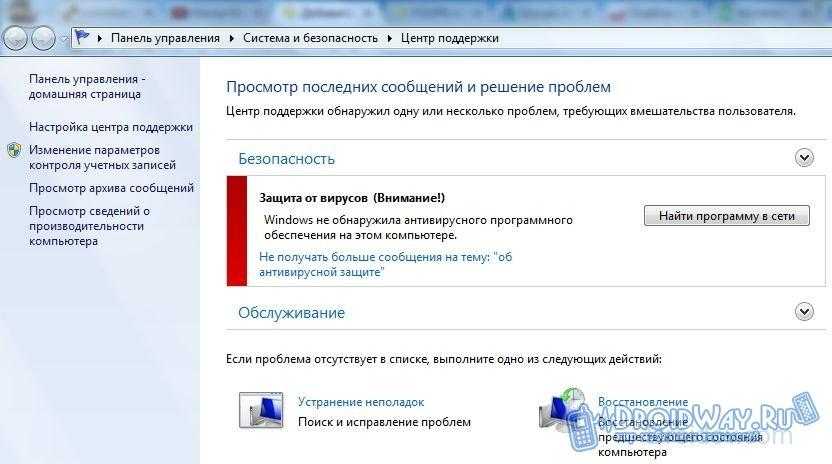Screen dimensions: 832x464
Task: Click the Action Center flag icon in address bar
Action: tap(82, 37)
